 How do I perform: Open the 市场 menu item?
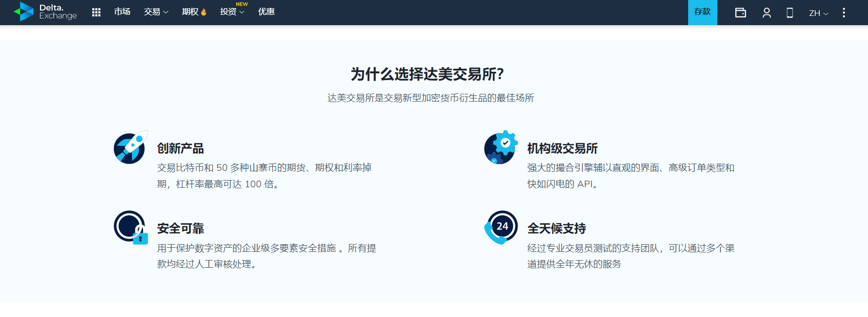coord(122,12)
